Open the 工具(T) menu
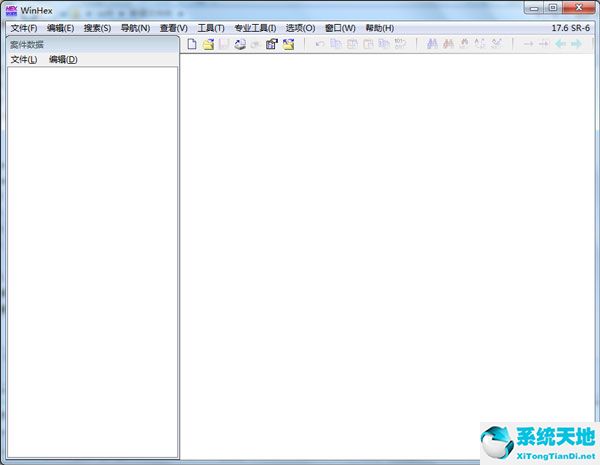 (211, 28)
